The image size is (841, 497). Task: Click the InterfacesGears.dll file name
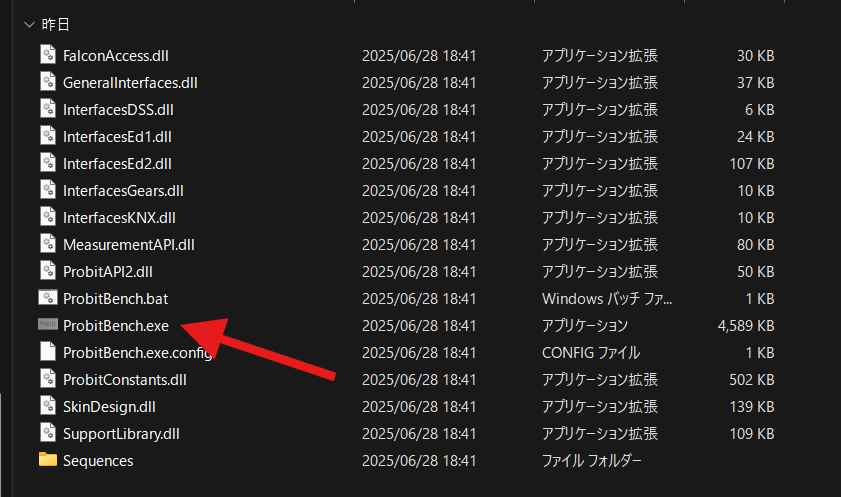coord(123,191)
